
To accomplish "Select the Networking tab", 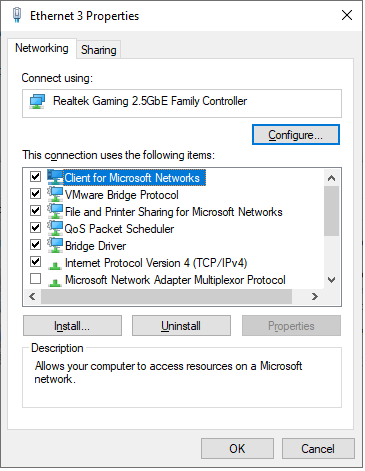I will point(42,48).
